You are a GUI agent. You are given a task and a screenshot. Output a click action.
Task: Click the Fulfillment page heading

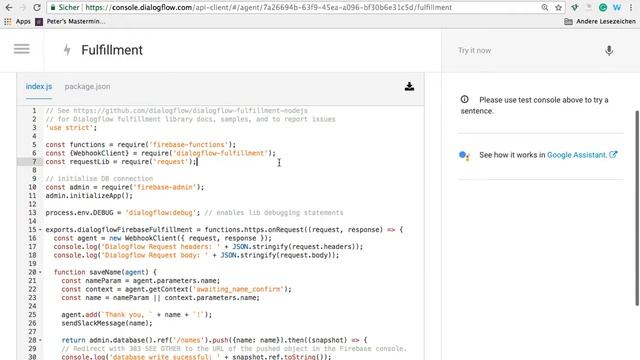tap(112, 50)
